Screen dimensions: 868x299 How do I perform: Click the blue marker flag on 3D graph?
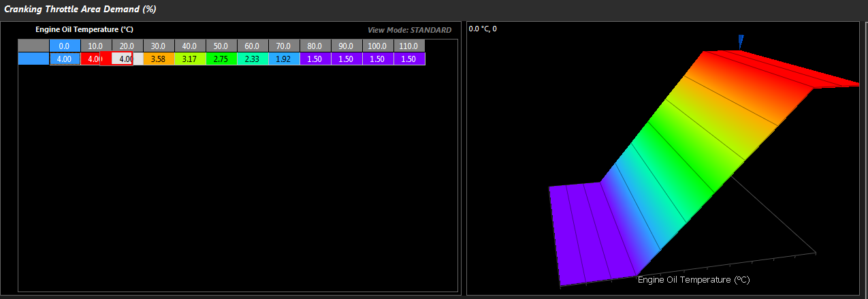point(741,42)
